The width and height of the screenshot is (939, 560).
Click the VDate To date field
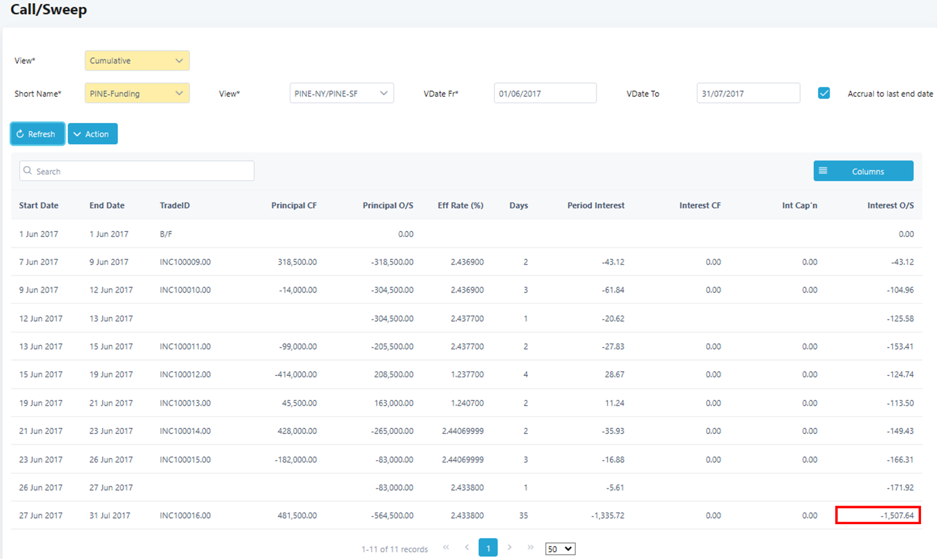(x=748, y=93)
